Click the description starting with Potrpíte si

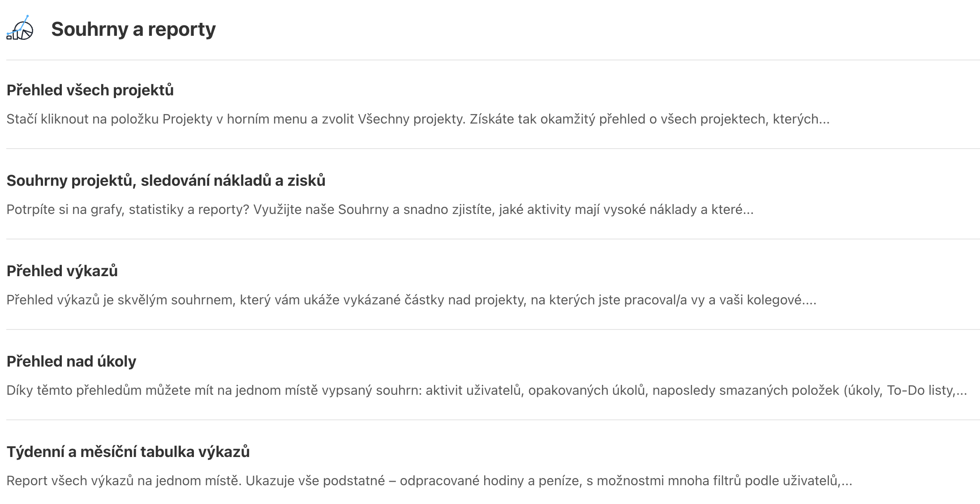click(x=380, y=209)
